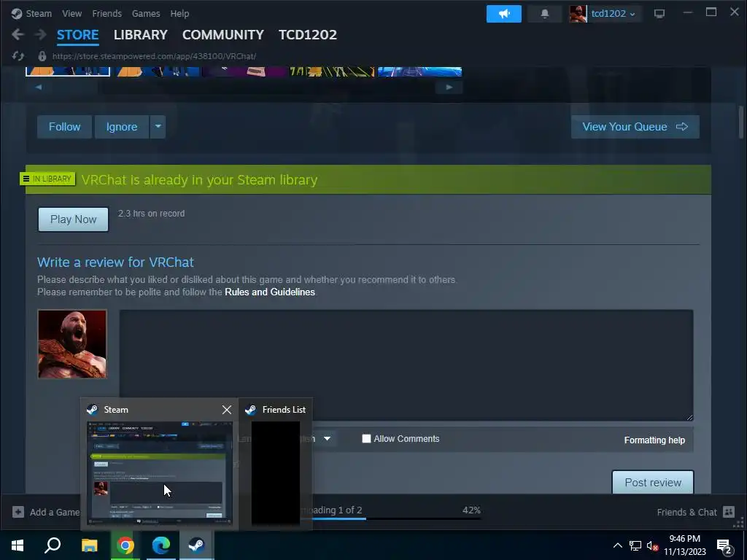
Task: Click the network status tray icon
Action: pos(635,545)
